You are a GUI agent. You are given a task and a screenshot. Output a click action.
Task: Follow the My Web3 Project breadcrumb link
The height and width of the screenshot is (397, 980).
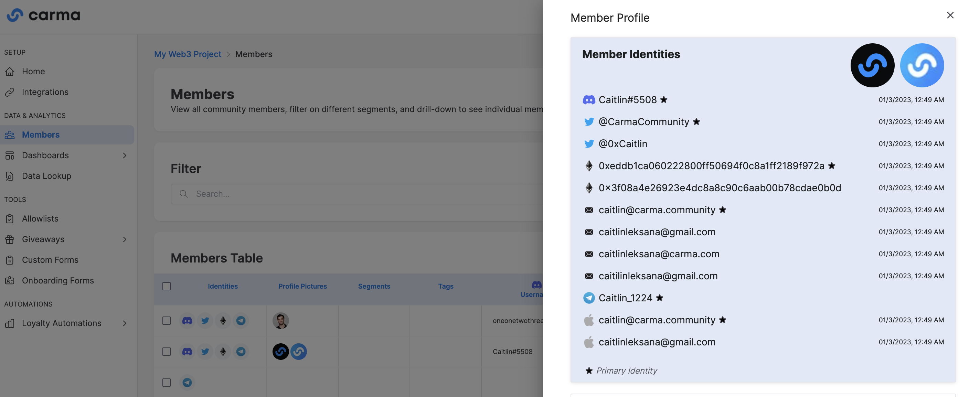[187, 54]
